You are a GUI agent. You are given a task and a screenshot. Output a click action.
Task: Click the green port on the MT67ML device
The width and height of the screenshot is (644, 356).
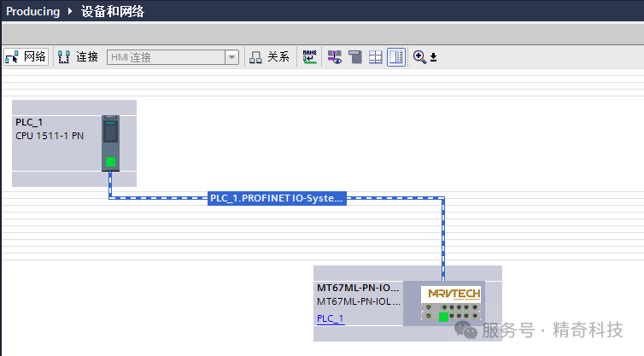[x=443, y=317]
